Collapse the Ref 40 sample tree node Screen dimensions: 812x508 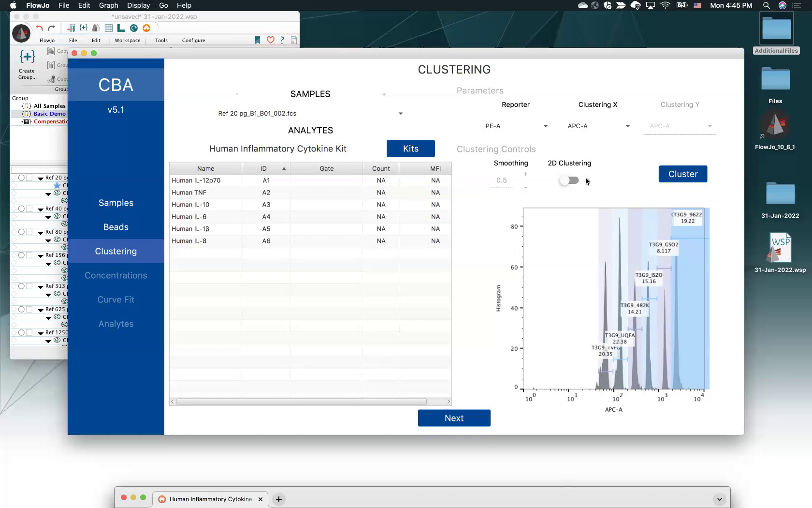point(41,209)
